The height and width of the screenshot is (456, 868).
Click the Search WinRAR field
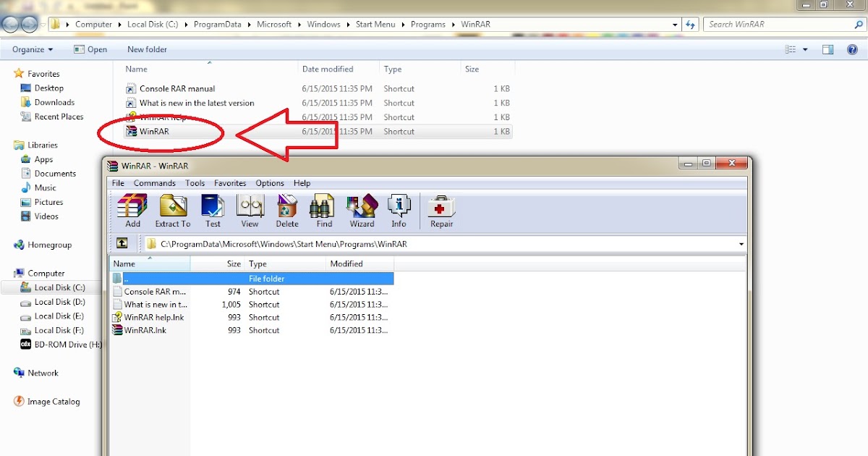[785, 24]
